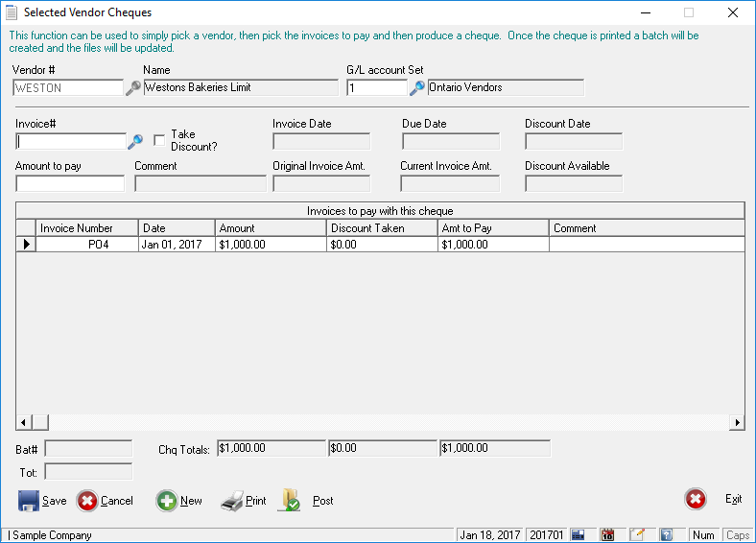Click the green New plus icon
Screen dimensions: 756x543
coord(167,501)
